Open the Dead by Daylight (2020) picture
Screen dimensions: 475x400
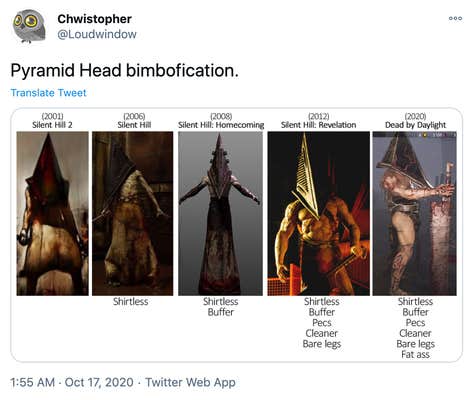pyautogui.click(x=415, y=213)
